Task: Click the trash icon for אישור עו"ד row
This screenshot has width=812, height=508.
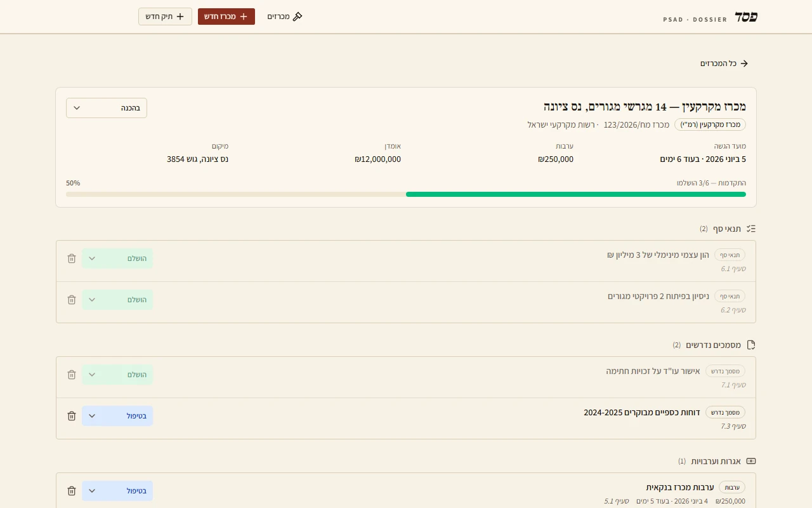Action: coord(72,375)
